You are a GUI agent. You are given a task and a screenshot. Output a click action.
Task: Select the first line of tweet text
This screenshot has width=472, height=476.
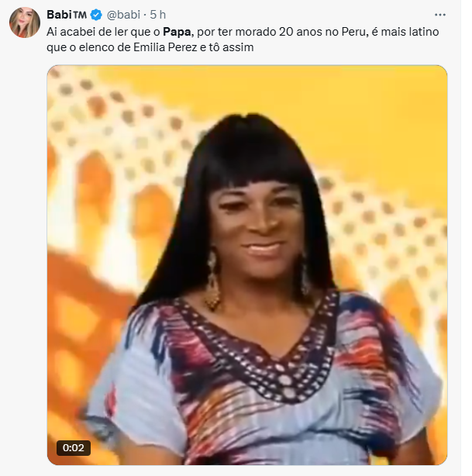[243, 32]
